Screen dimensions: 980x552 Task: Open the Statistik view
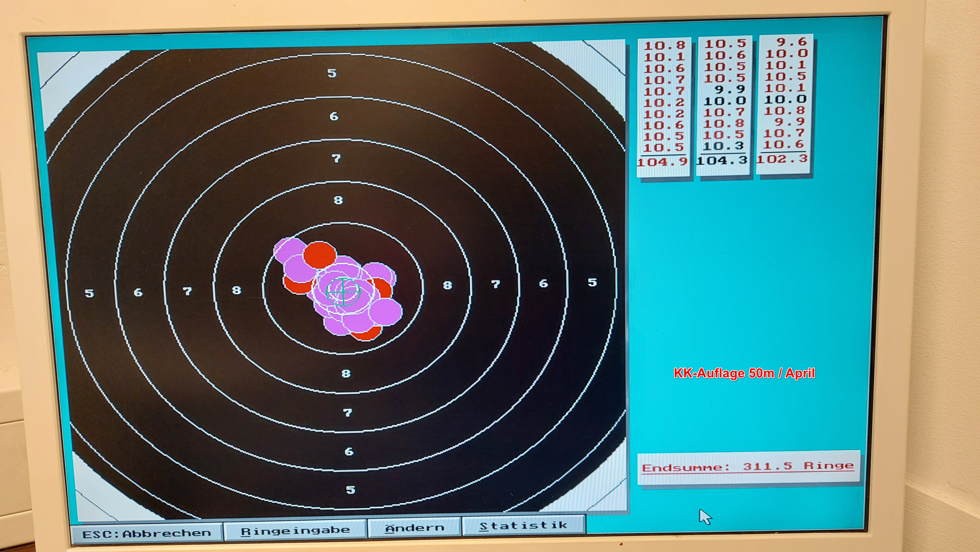(x=523, y=526)
